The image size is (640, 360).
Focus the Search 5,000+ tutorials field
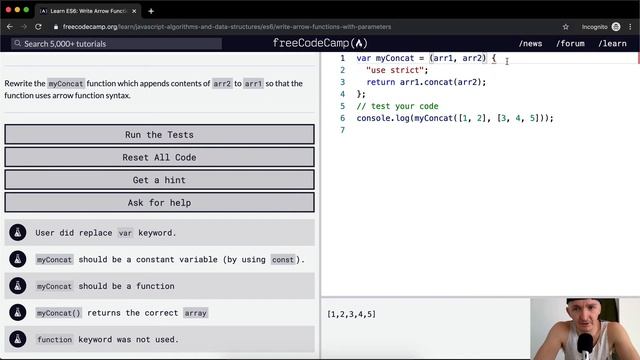(x=117, y=44)
